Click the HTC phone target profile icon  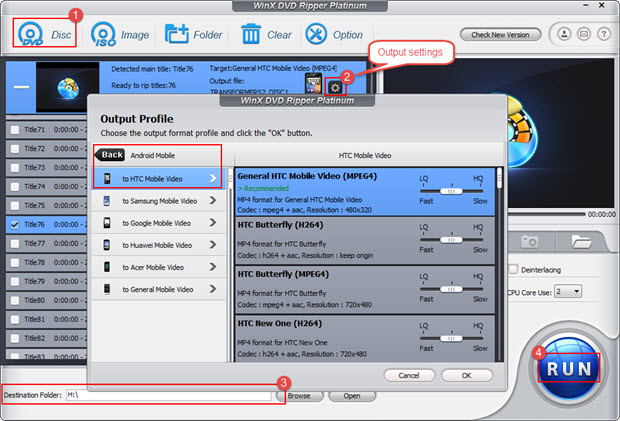coord(314,84)
